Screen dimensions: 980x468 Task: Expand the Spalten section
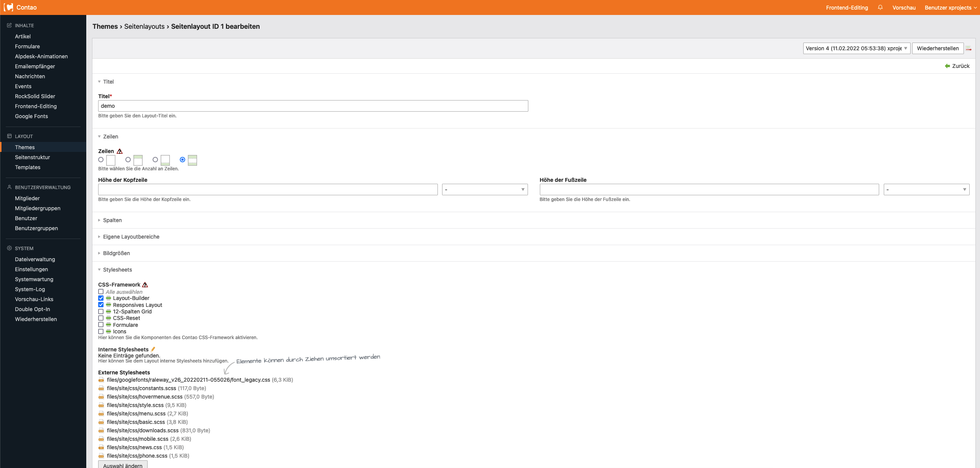112,220
